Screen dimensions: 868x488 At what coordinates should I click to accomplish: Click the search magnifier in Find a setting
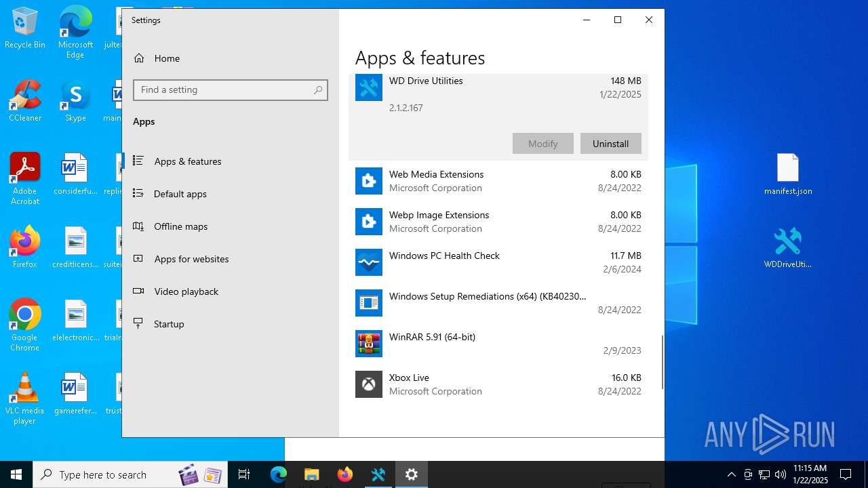click(x=318, y=89)
